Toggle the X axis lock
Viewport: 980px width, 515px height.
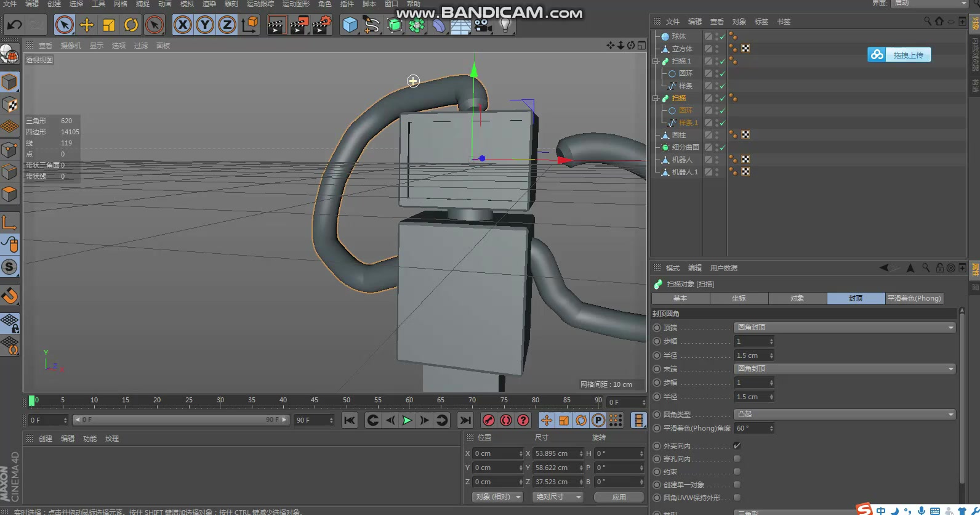coord(183,25)
